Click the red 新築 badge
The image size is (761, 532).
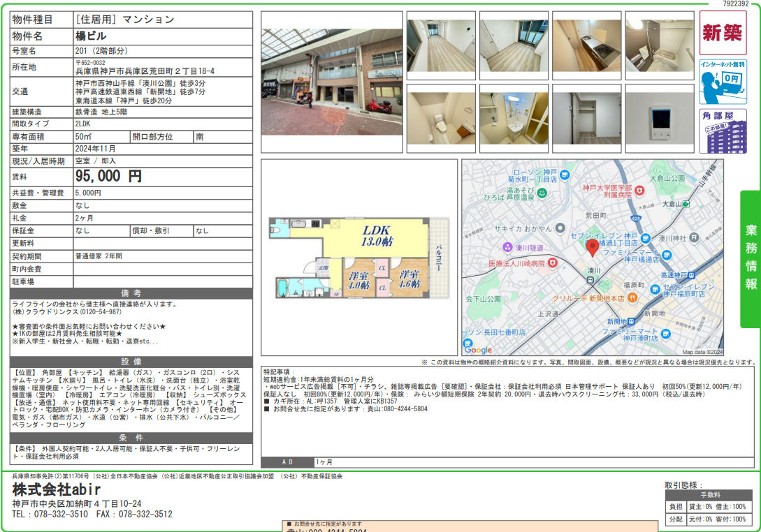coord(723,33)
